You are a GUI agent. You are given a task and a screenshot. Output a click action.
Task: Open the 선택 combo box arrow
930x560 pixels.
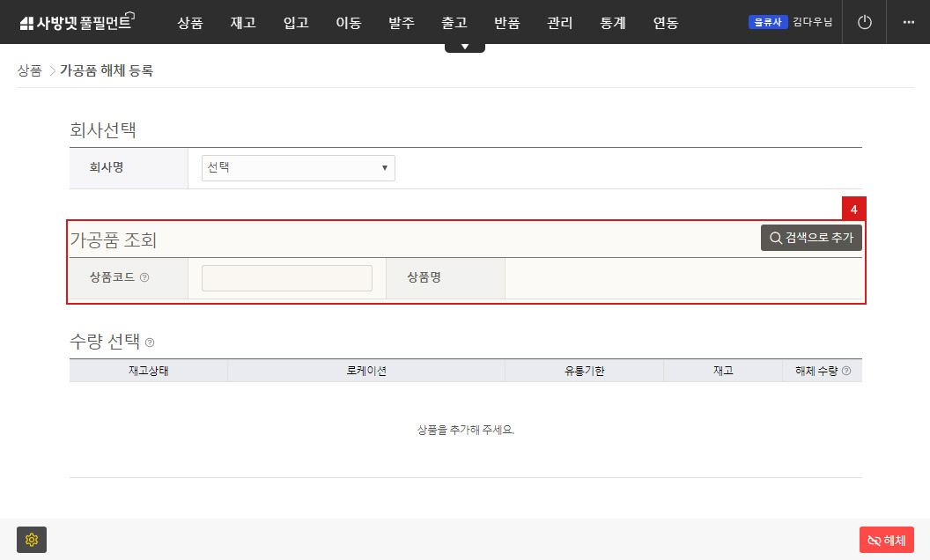pos(385,167)
